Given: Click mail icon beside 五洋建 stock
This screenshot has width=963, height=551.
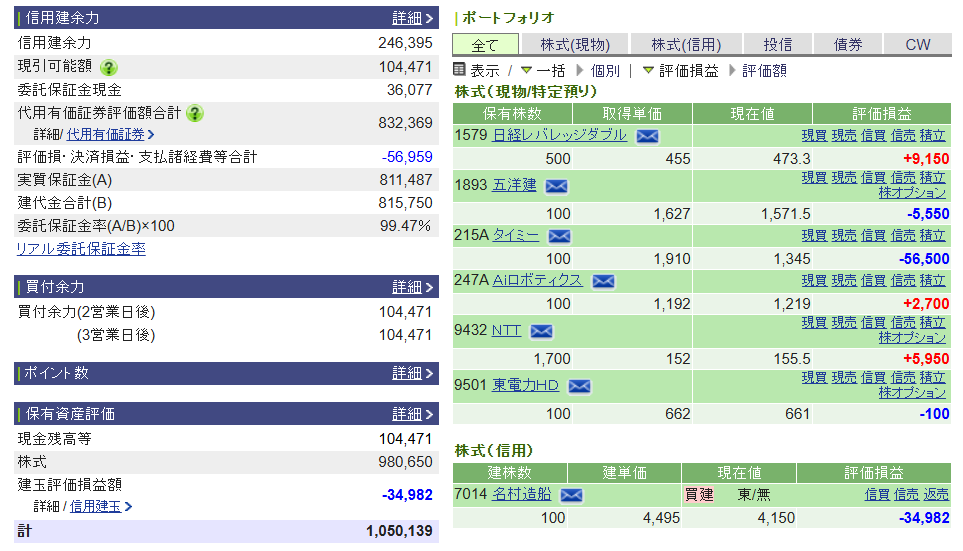Looking at the screenshot, I should click(x=556, y=186).
